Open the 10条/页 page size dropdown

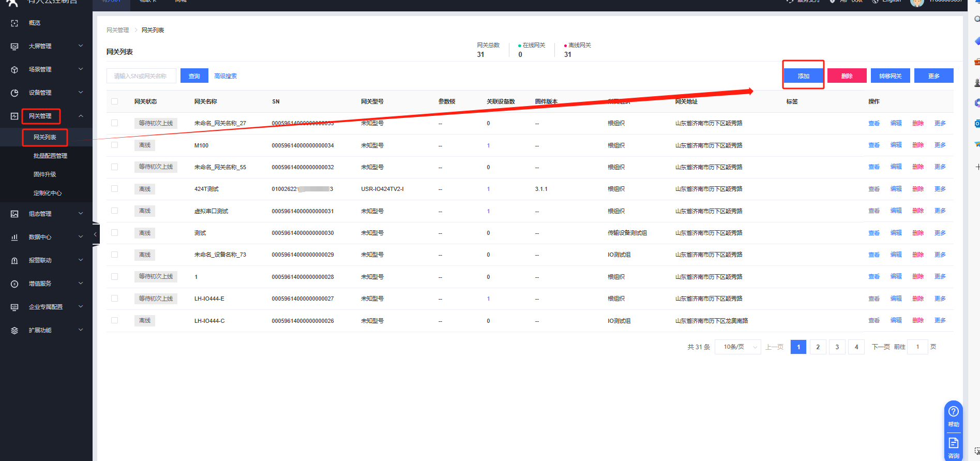pyautogui.click(x=738, y=347)
